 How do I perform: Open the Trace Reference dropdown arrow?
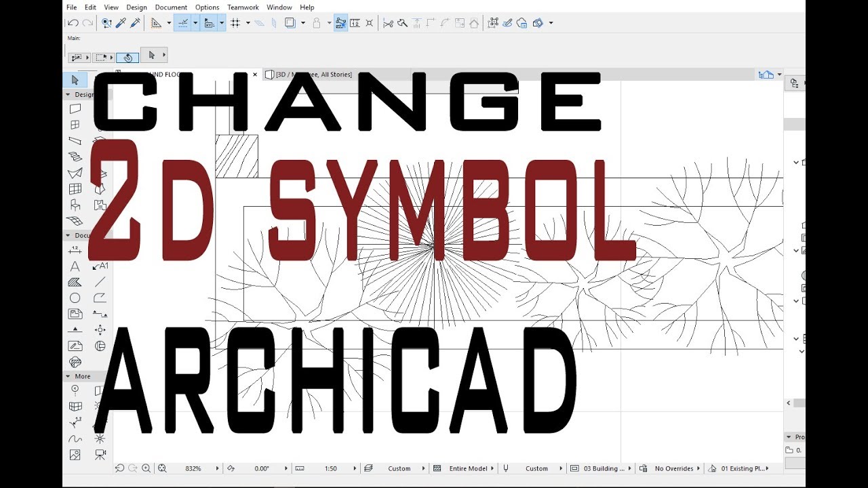click(x=302, y=23)
